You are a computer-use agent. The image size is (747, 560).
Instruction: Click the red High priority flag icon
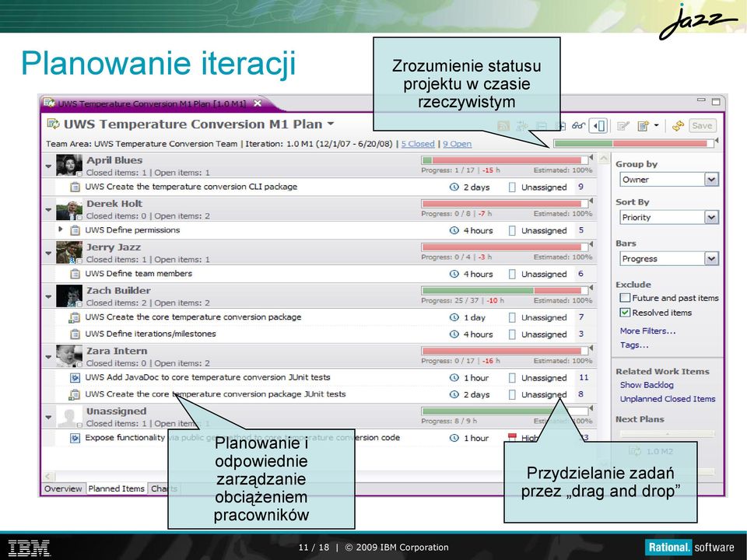[x=512, y=437]
